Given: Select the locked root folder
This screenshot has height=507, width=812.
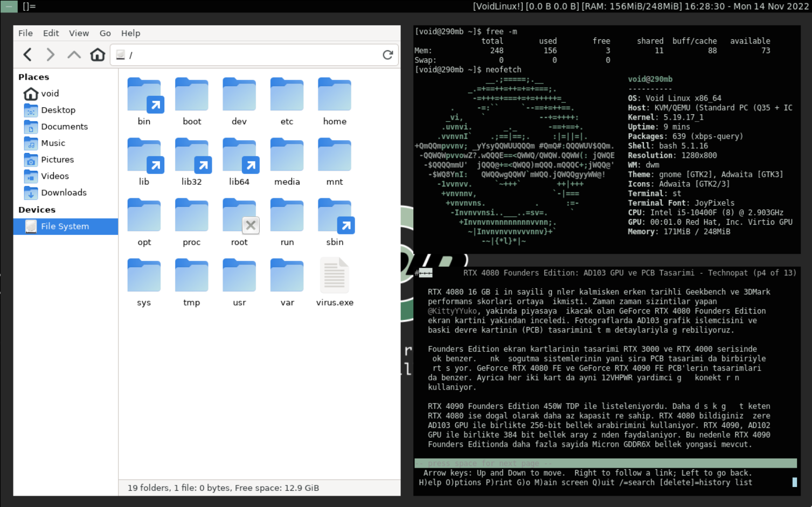Looking at the screenshot, I should tap(239, 216).
